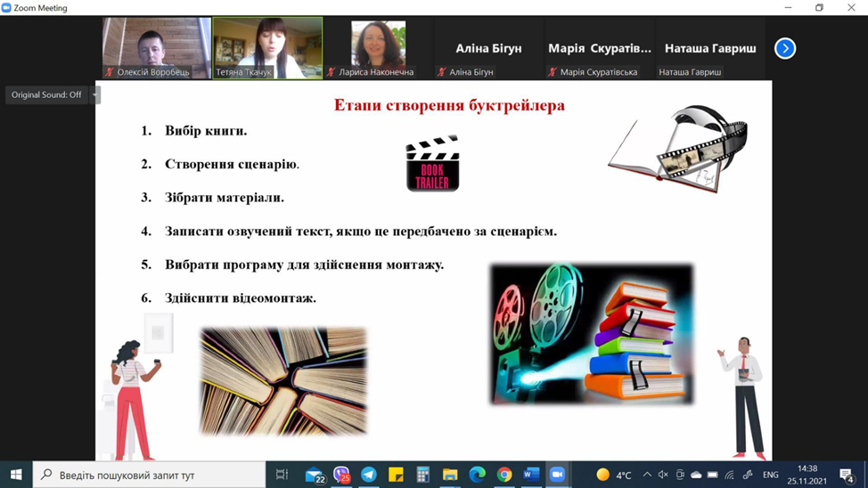This screenshot has width=868, height=488.
Task: Select the Аліна Бігун participant tile
Action: click(x=488, y=48)
